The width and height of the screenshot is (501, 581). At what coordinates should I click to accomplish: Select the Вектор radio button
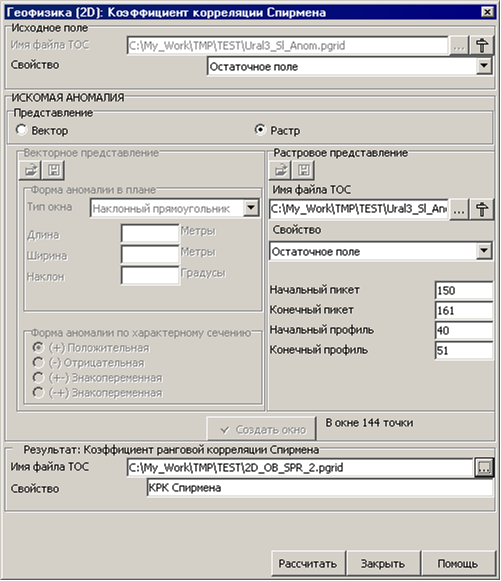click(x=21, y=130)
